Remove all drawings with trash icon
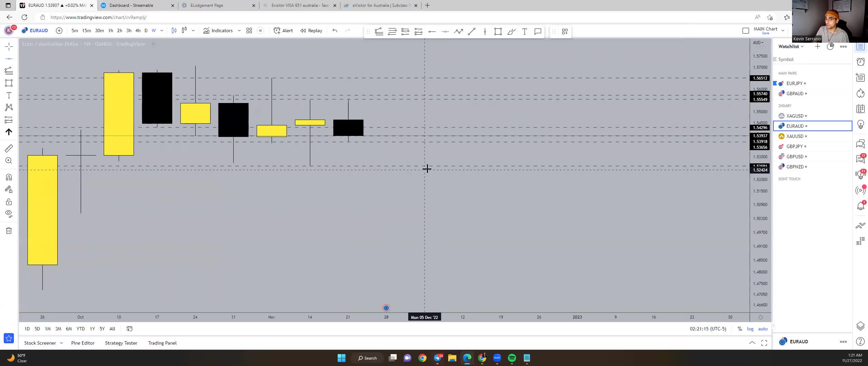The height and width of the screenshot is (366, 868). 9,230
